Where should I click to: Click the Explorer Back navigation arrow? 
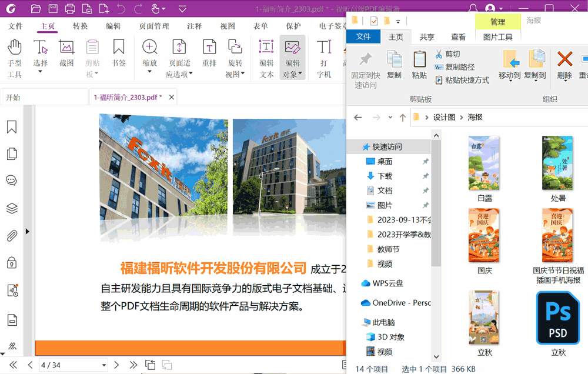pos(358,118)
